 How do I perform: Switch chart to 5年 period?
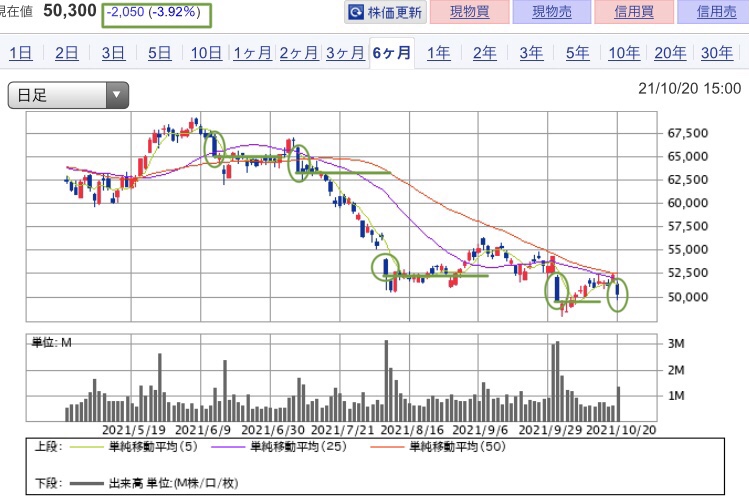tap(578, 53)
